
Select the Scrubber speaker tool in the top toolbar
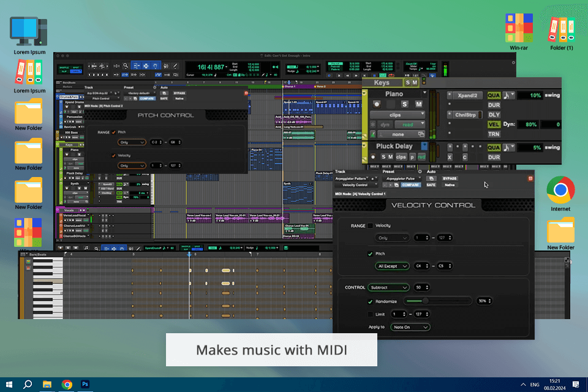(x=166, y=66)
